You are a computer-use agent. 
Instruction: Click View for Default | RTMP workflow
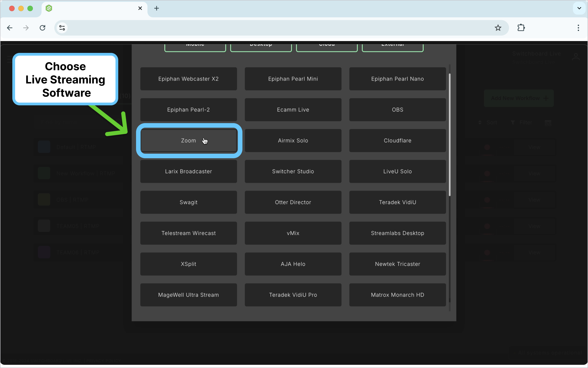pos(535,147)
